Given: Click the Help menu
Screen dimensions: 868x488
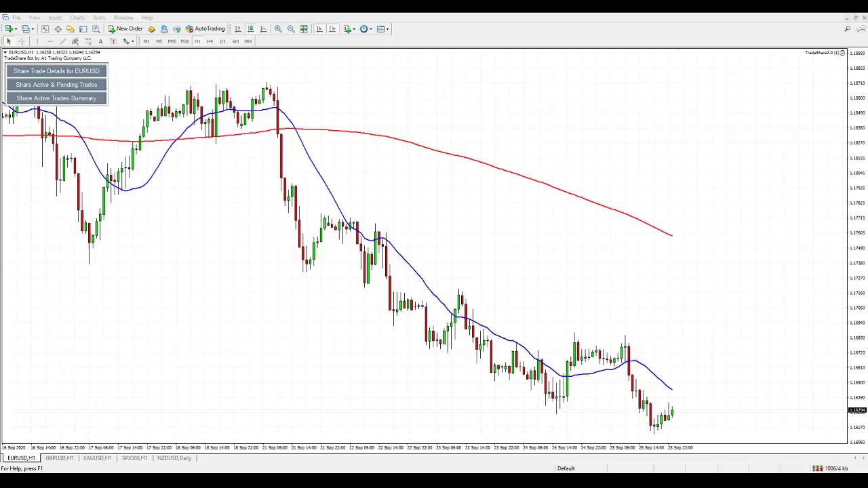Looking at the screenshot, I should point(147,17).
